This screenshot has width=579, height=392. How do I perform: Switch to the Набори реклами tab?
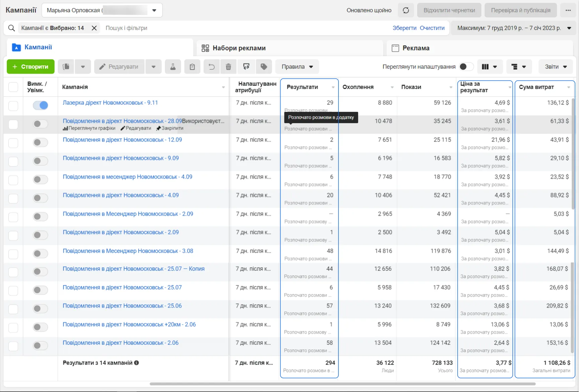coord(290,48)
